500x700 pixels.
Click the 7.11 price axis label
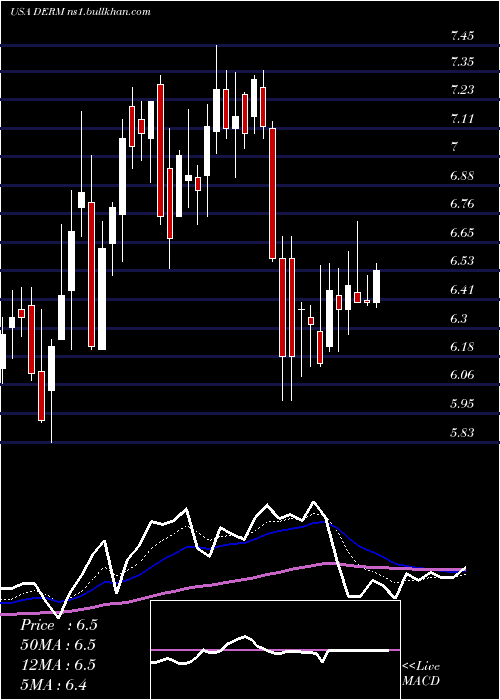tap(462, 119)
